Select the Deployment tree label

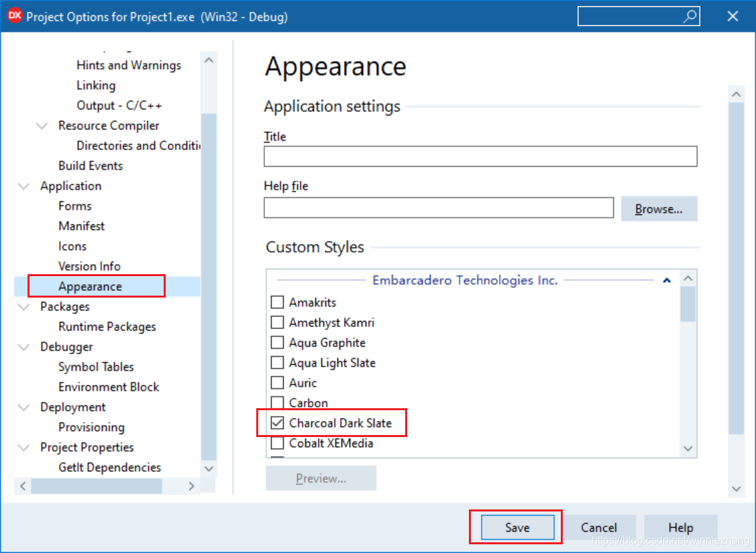(x=73, y=407)
